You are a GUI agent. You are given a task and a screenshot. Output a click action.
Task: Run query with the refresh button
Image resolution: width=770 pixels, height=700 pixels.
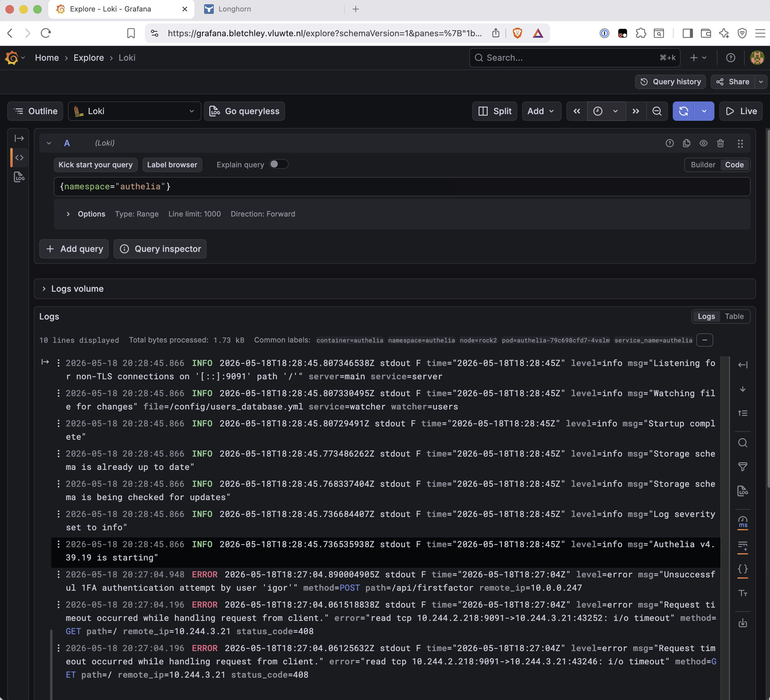coord(683,111)
